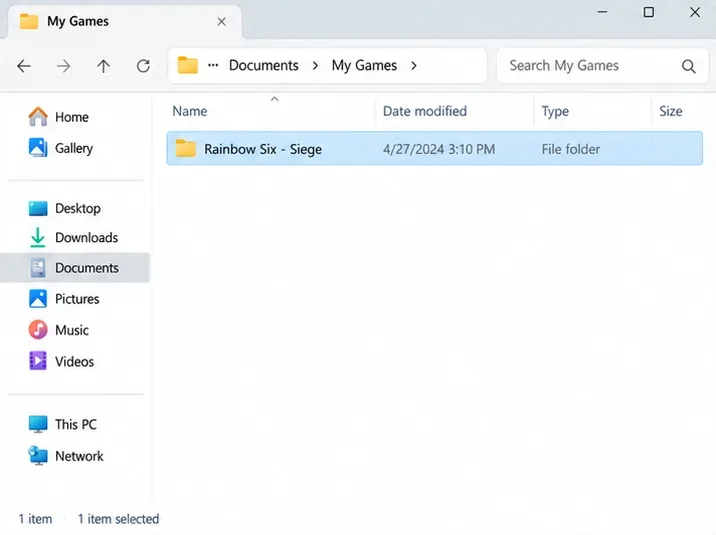The width and height of the screenshot is (716, 535).
Task: Minimize the File Explorer window
Action: 602,12
